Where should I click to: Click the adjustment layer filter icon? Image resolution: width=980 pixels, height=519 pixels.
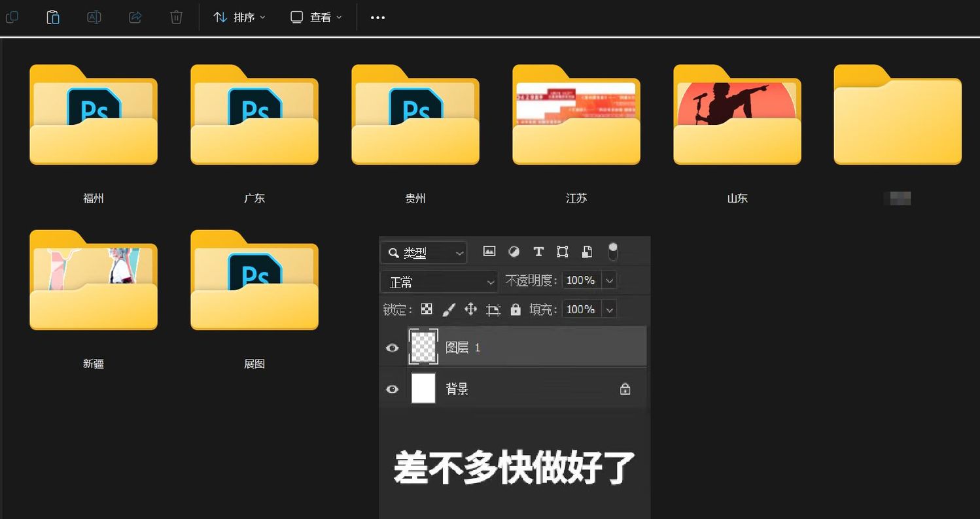pyautogui.click(x=514, y=252)
